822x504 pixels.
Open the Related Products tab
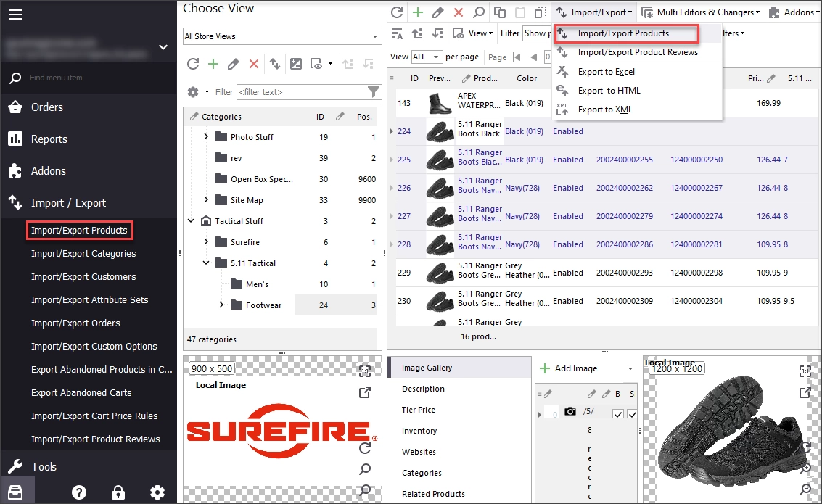point(434,494)
